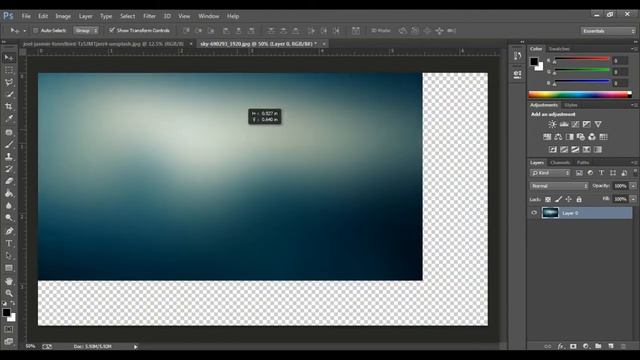Open the Essentials workspace dropdown

(608, 31)
